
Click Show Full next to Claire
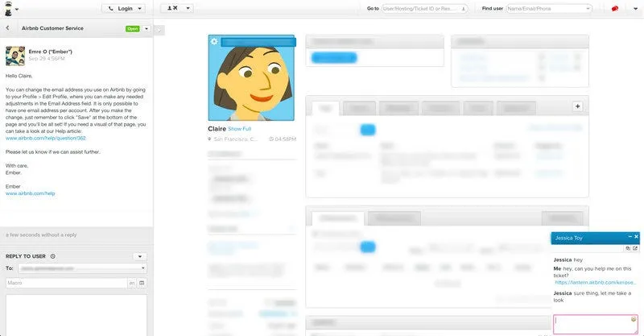[x=239, y=129]
